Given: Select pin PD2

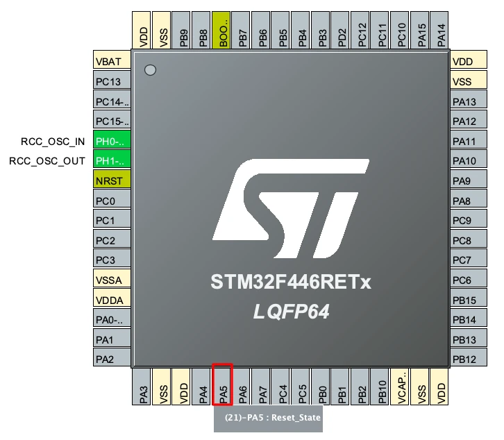Looking at the screenshot, I should click(340, 30).
